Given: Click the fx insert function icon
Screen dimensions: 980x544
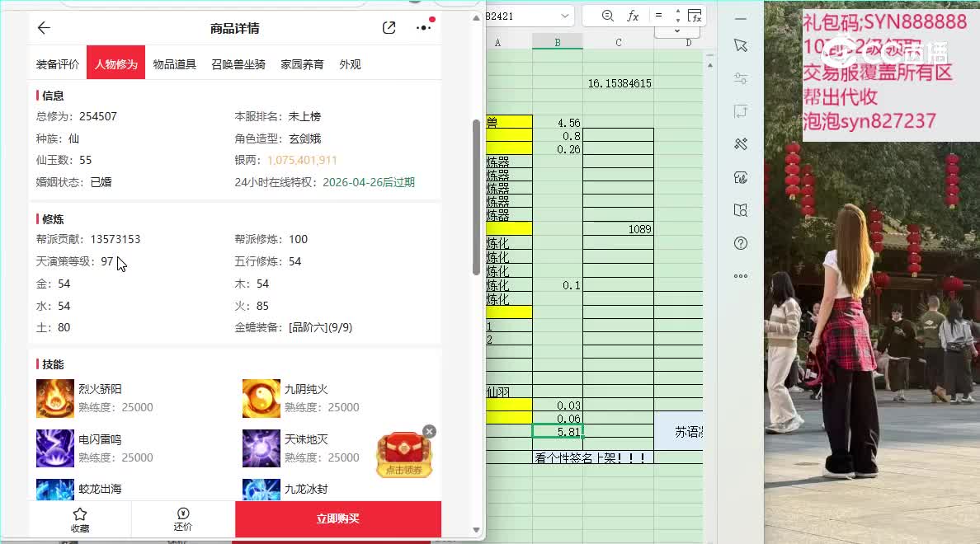Looking at the screenshot, I should 633,16.
